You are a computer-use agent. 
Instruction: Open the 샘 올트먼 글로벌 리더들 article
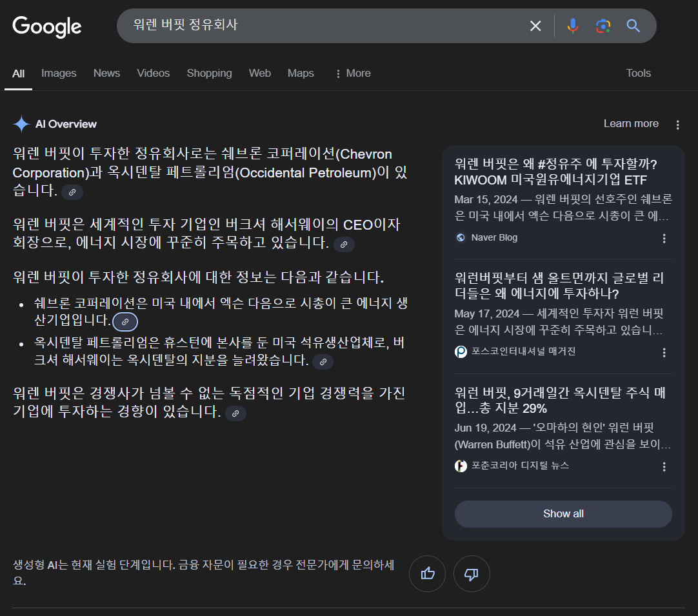[x=559, y=286]
